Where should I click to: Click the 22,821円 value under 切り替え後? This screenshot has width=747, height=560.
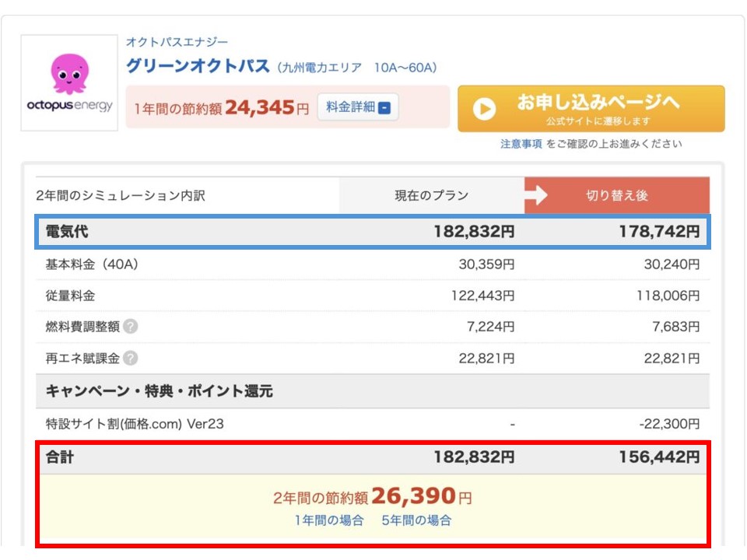672,358
